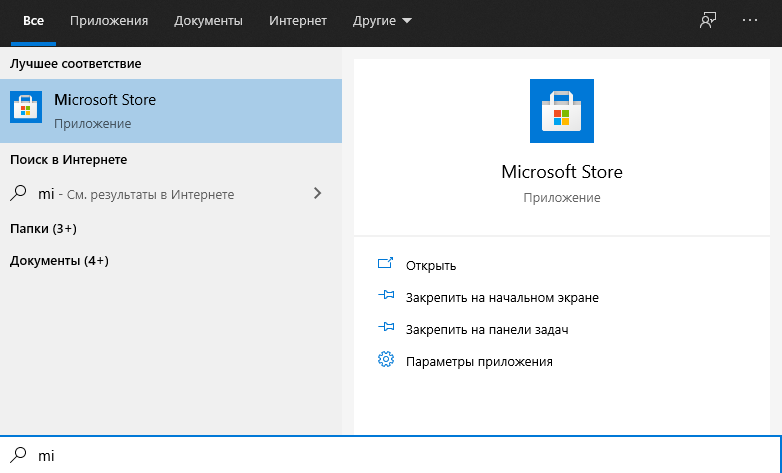Show the Документы (4+) results
Image resolution: width=782 pixels, height=473 pixels.
[59, 260]
